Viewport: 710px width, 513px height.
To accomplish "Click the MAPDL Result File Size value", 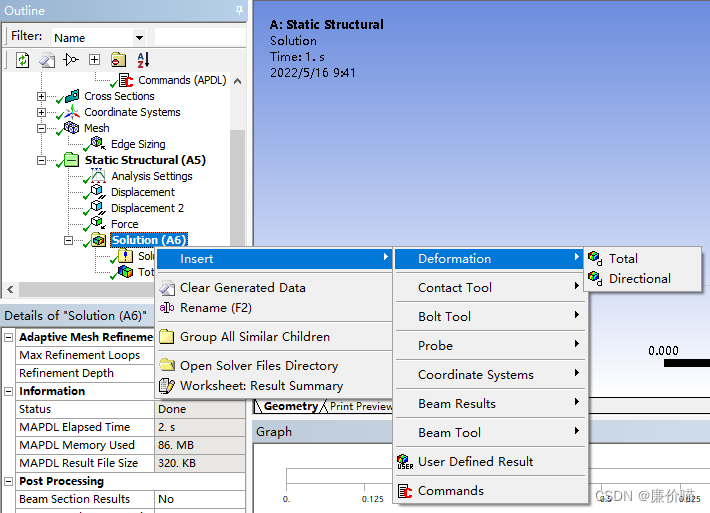I will pyautogui.click(x=199, y=464).
